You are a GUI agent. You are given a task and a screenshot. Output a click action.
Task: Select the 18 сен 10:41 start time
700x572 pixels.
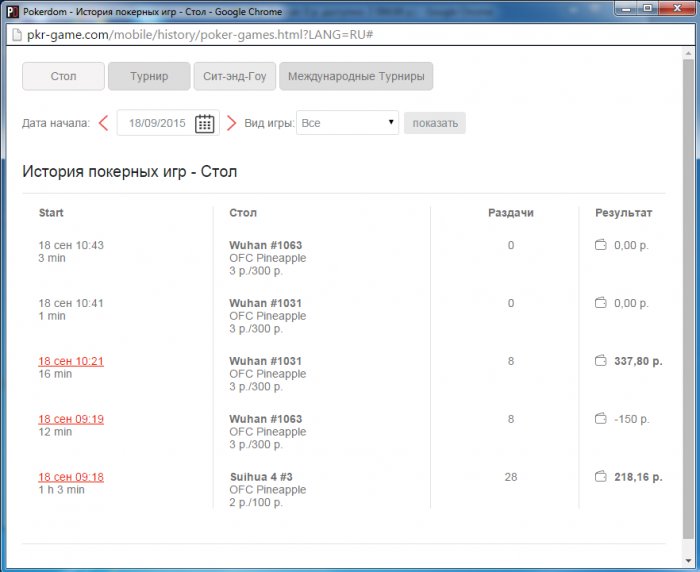coord(71,303)
